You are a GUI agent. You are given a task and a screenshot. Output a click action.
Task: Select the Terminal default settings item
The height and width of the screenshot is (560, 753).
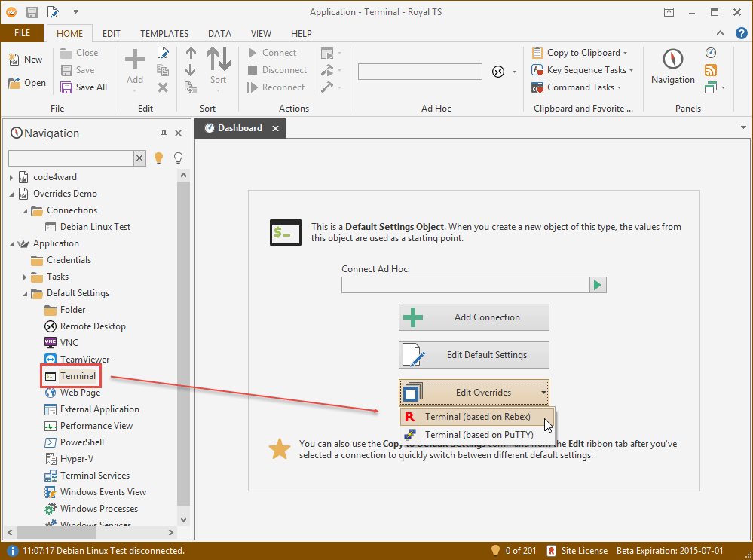click(71, 376)
